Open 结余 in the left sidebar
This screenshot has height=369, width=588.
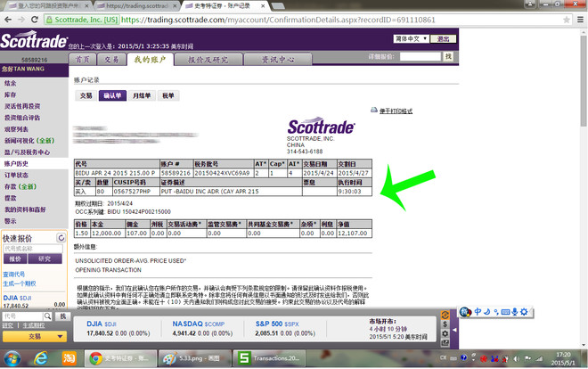click(x=10, y=83)
